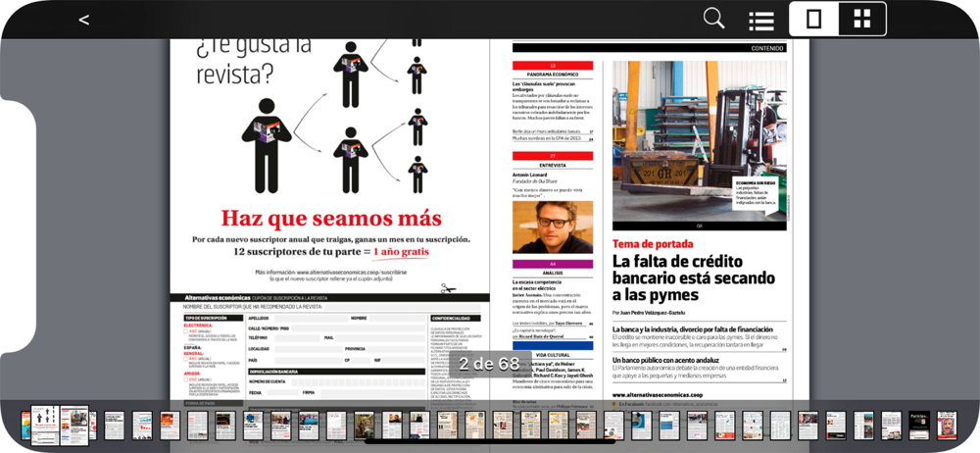980x453 pixels.
Task: Switch to single page view mode
Action: pos(813,20)
